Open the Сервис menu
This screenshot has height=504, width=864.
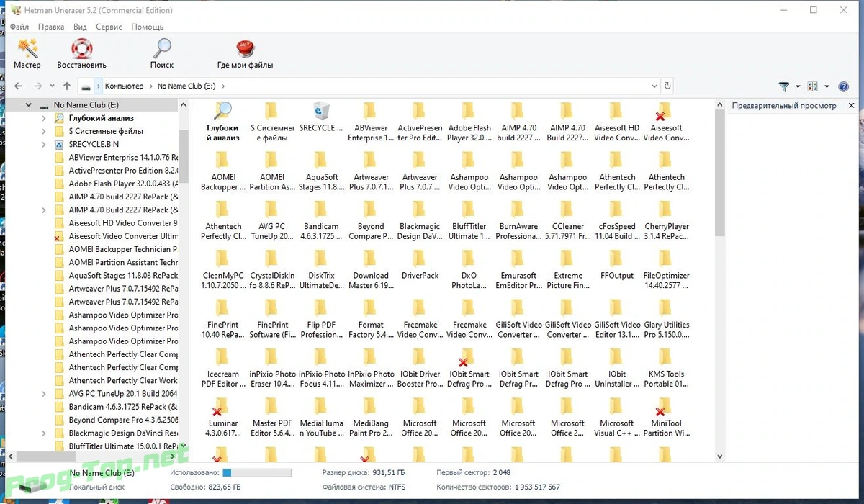(x=109, y=27)
